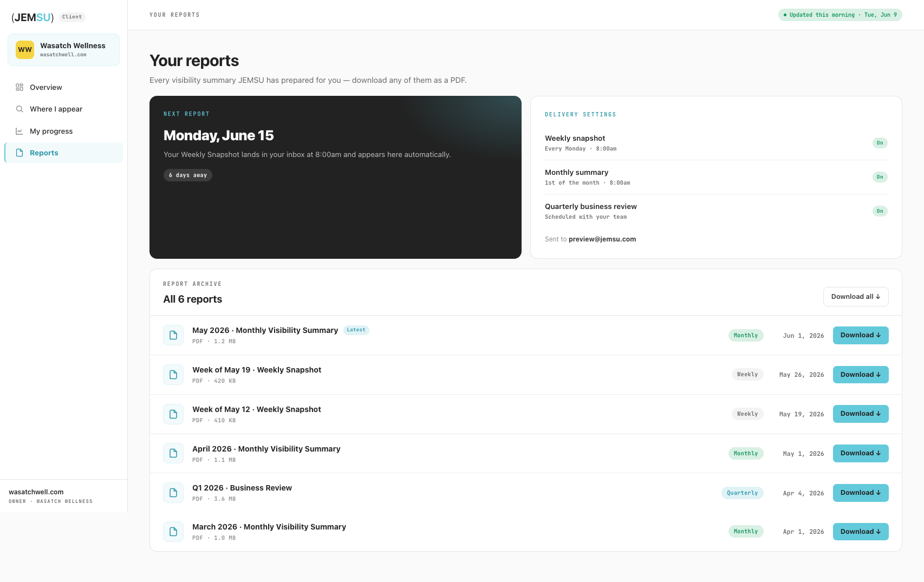
Task: Click Monthly tag on April 2026 report row
Action: (746, 453)
